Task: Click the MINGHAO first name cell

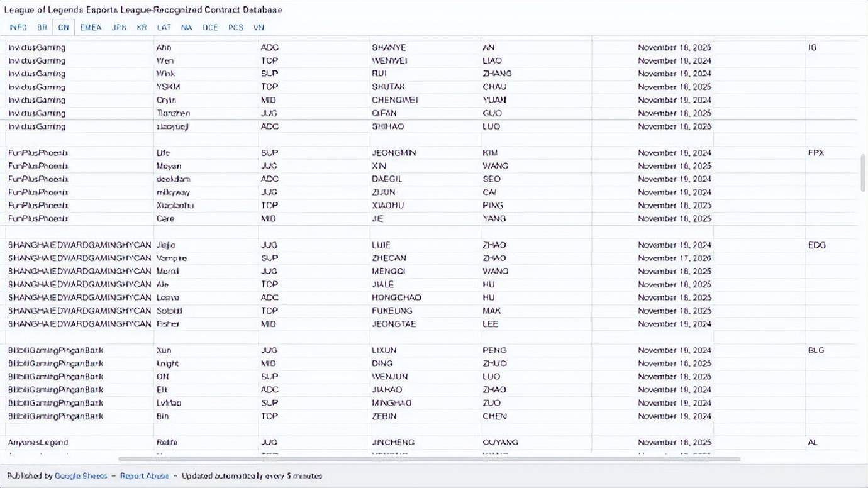Action: click(x=425, y=403)
